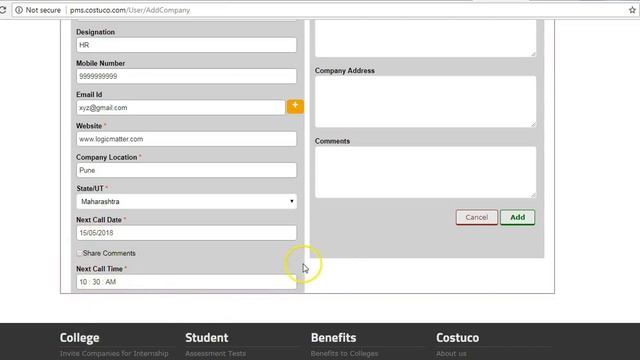Click into the Mobile Number field
The height and width of the screenshot is (360, 640).
tap(186, 76)
